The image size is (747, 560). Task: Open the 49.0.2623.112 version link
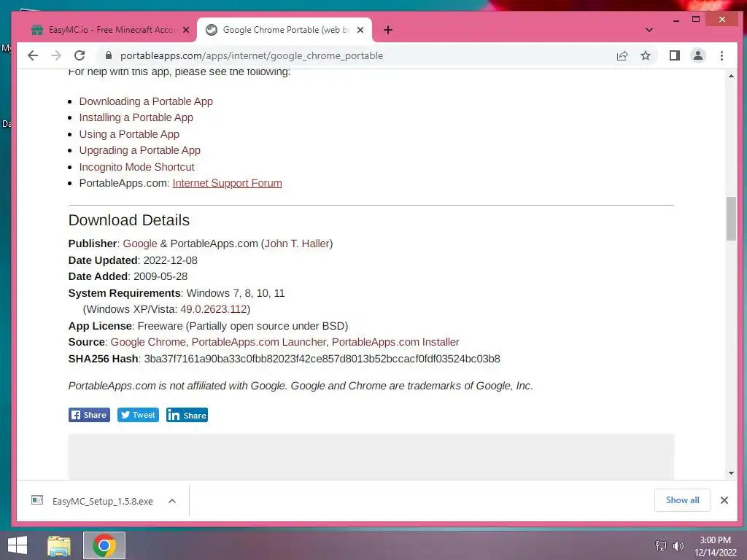(x=214, y=309)
